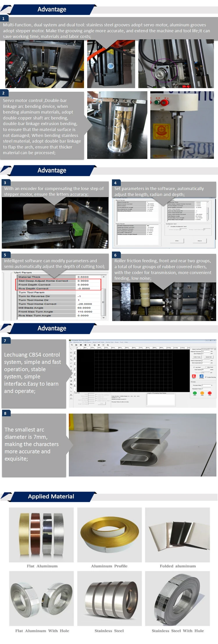218x644 pixels.
Task: Click the -0.8000 Rvs Depth Correct value
Action: pos(84,289)
